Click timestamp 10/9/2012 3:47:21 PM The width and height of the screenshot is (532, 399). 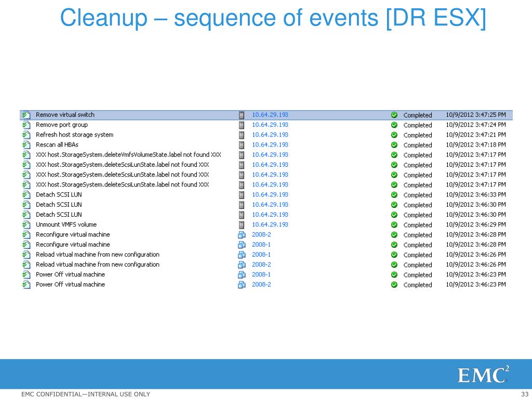(x=476, y=135)
